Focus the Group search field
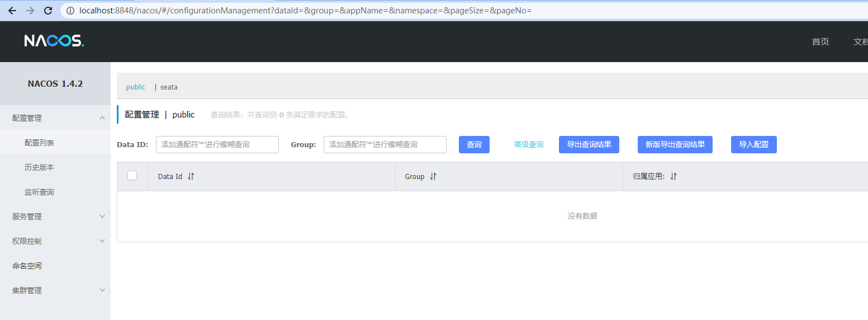This screenshot has width=868, height=320. [x=385, y=144]
